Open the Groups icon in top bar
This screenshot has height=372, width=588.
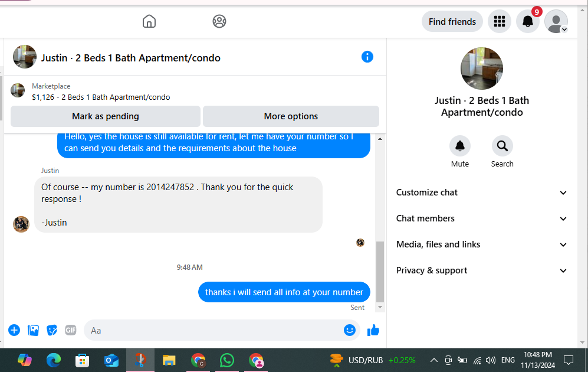pyautogui.click(x=219, y=21)
